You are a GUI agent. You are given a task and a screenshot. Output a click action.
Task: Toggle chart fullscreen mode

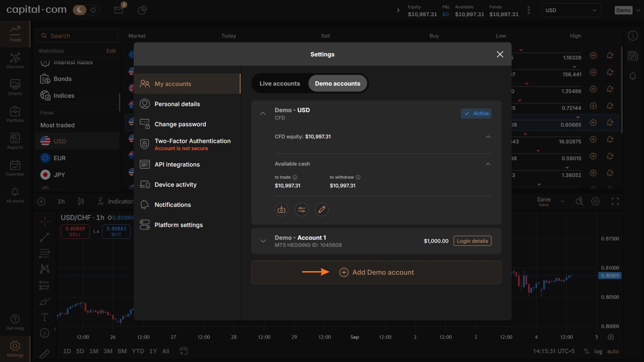[x=615, y=201]
